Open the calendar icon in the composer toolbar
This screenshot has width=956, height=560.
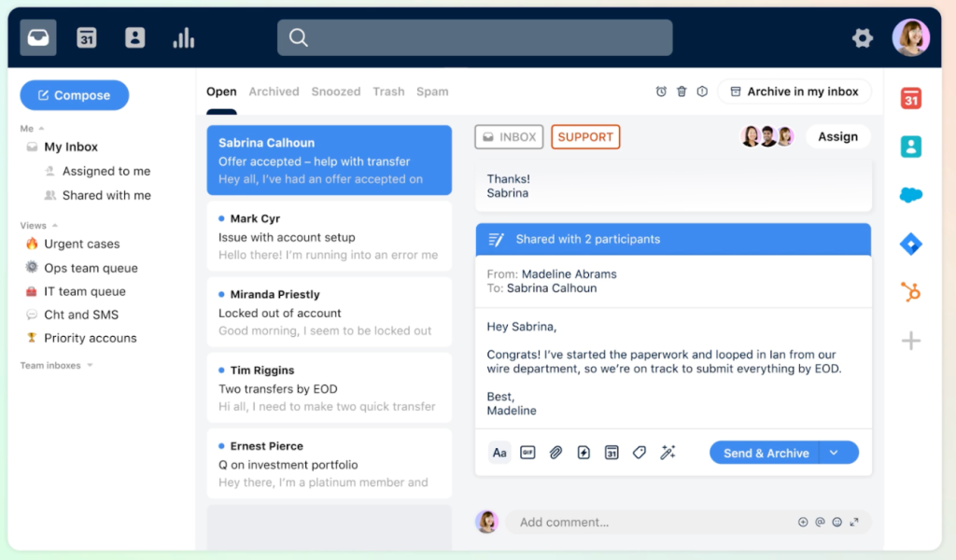(612, 452)
